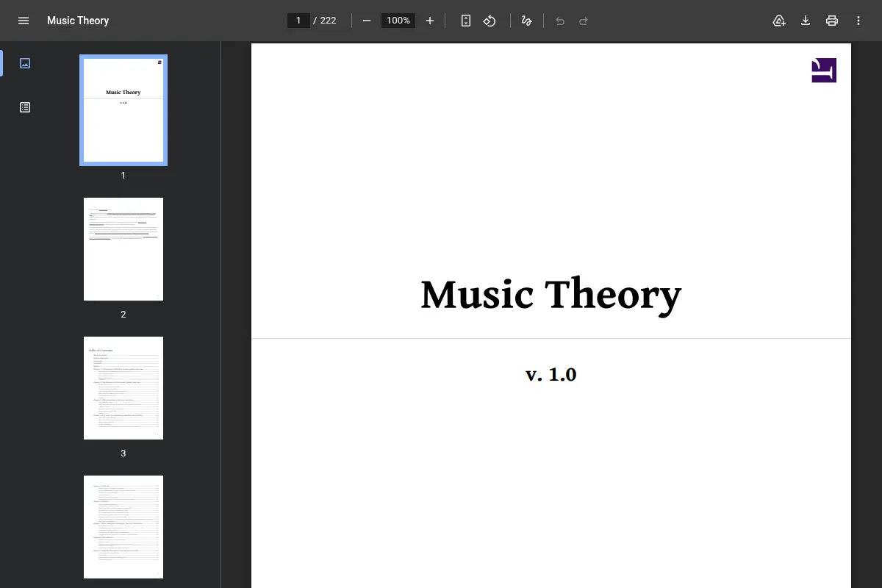Open the fourth page thumbnail
882x588 pixels.
click(x=123, y=527)
